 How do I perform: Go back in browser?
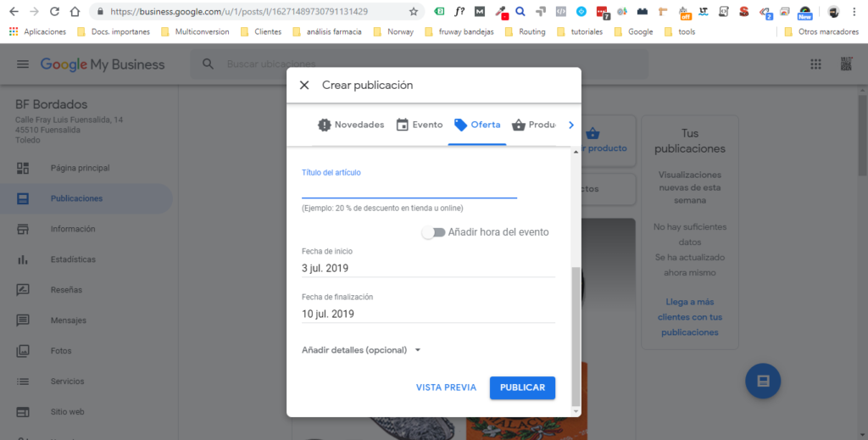pos(14,12)
